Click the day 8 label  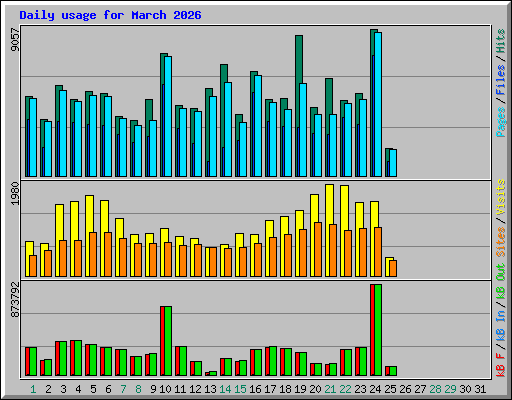point(138,389)
